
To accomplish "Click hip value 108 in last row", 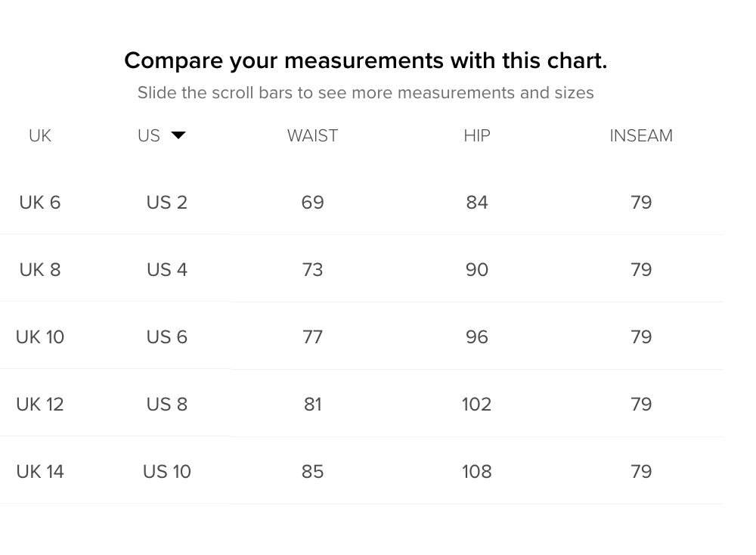I will (477, 472).
